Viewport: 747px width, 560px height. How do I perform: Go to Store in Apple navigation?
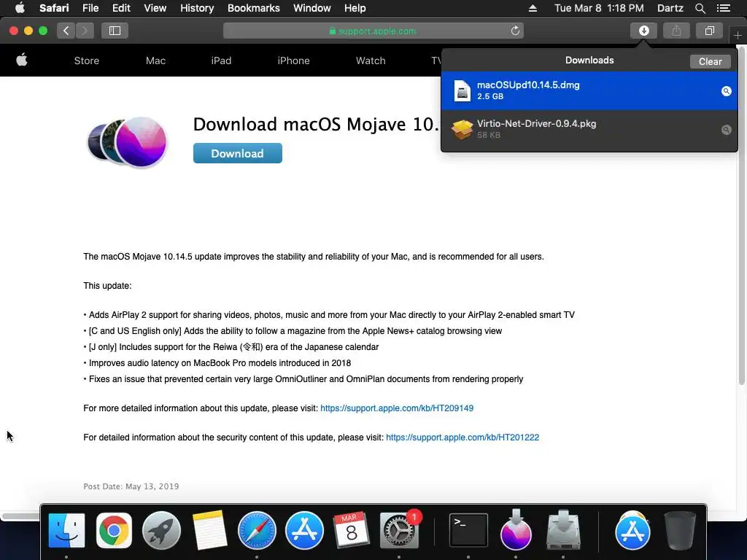tap(87, 61)
